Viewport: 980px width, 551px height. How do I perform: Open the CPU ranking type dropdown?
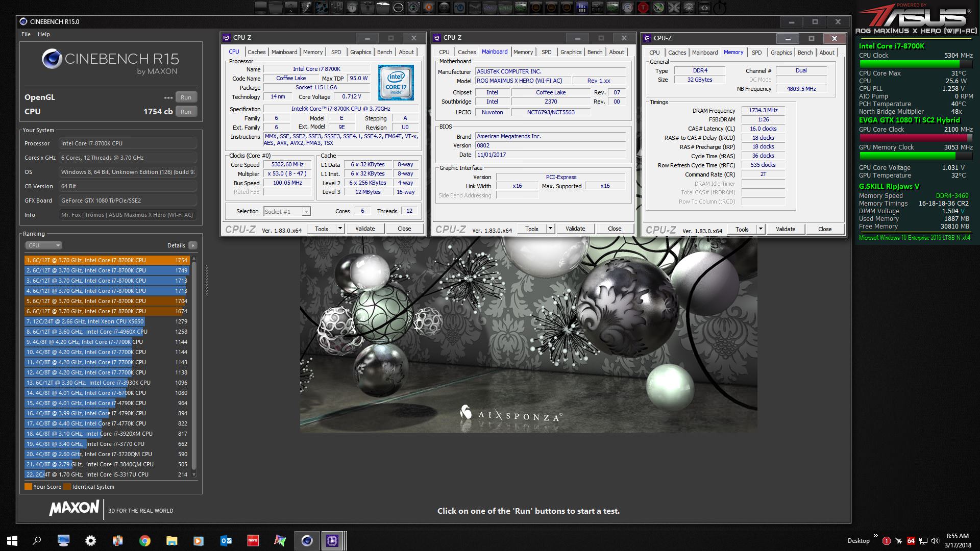point(43,245)
